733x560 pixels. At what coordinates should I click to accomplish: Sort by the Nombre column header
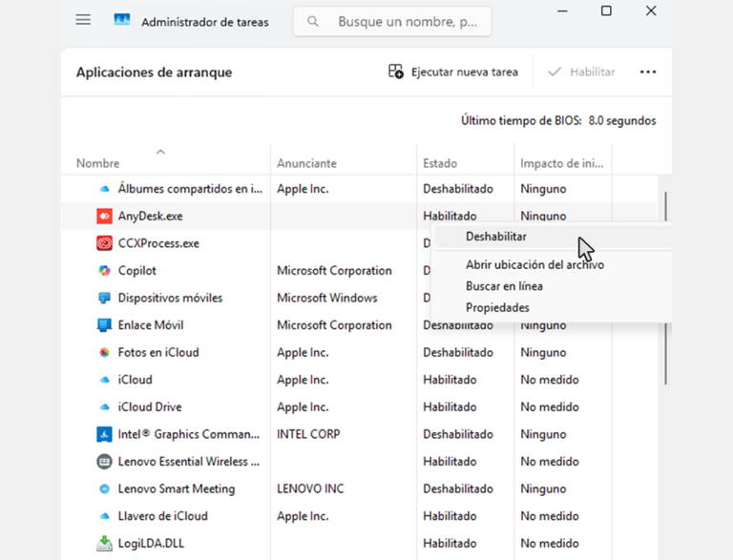(97, 163)
